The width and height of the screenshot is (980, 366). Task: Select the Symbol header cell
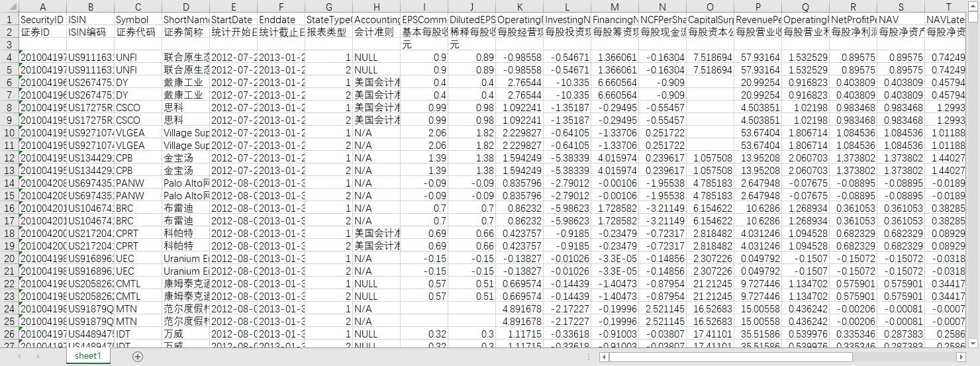point(138,19)
